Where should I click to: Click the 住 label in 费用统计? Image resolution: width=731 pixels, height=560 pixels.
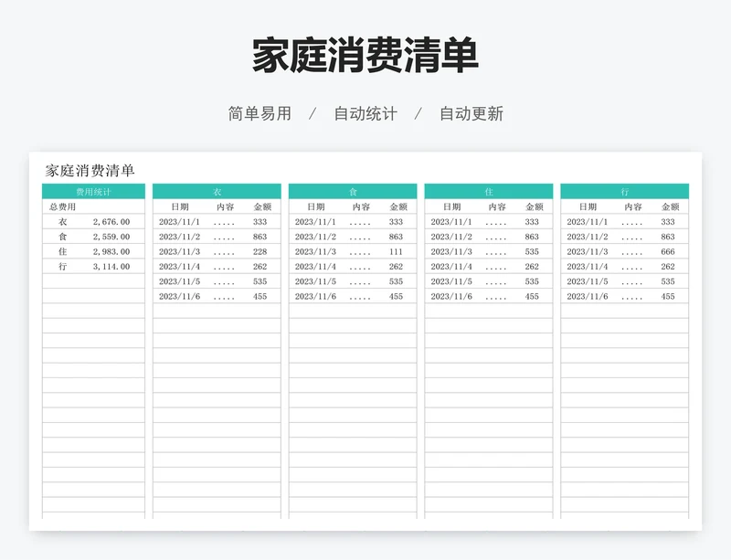pyautogui.click(x=62, y=252)
